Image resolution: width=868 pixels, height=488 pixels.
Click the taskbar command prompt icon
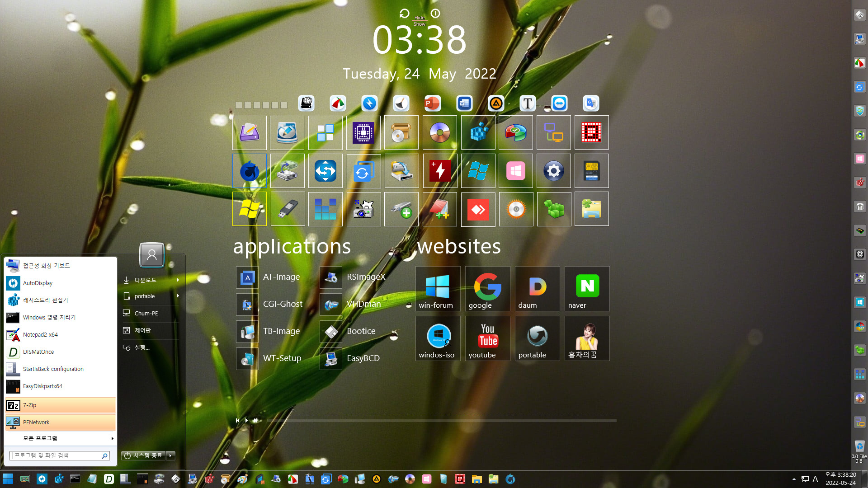[75, 479]
